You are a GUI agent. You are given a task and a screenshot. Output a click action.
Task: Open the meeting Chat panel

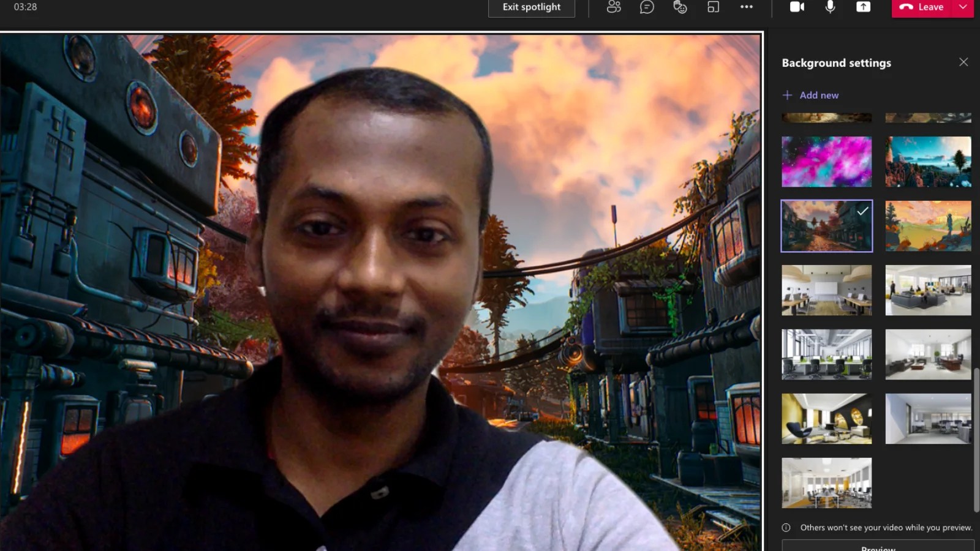tap(647, 7)
